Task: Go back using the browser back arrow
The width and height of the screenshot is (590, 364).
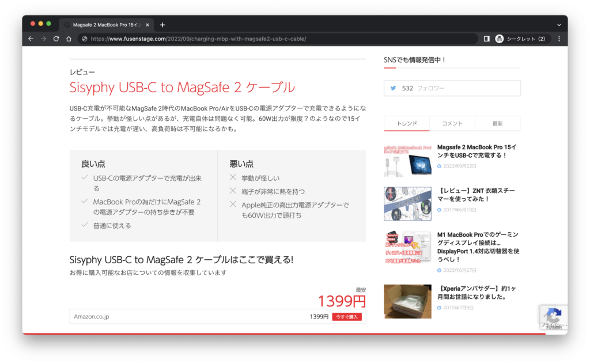Action: [31, 39]
